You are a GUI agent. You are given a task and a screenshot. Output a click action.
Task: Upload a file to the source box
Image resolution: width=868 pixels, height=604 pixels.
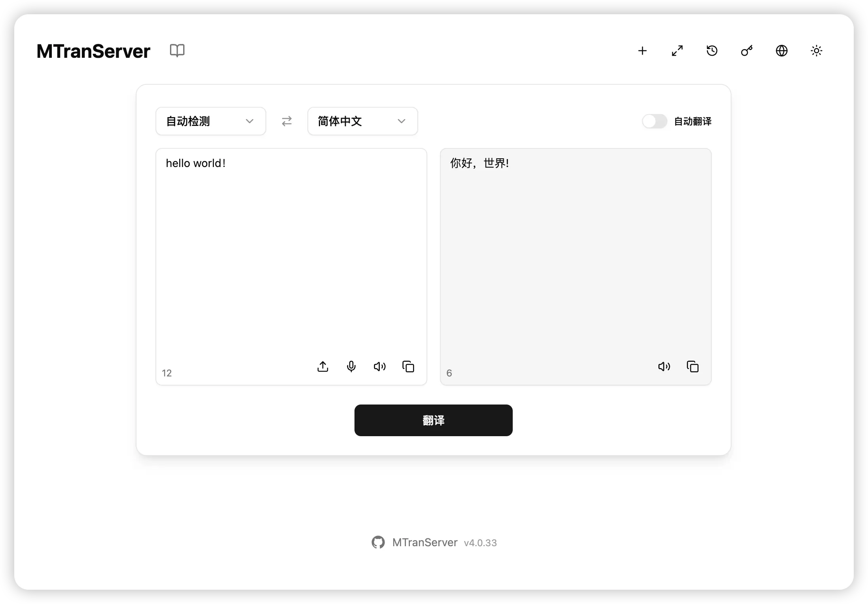323,367
